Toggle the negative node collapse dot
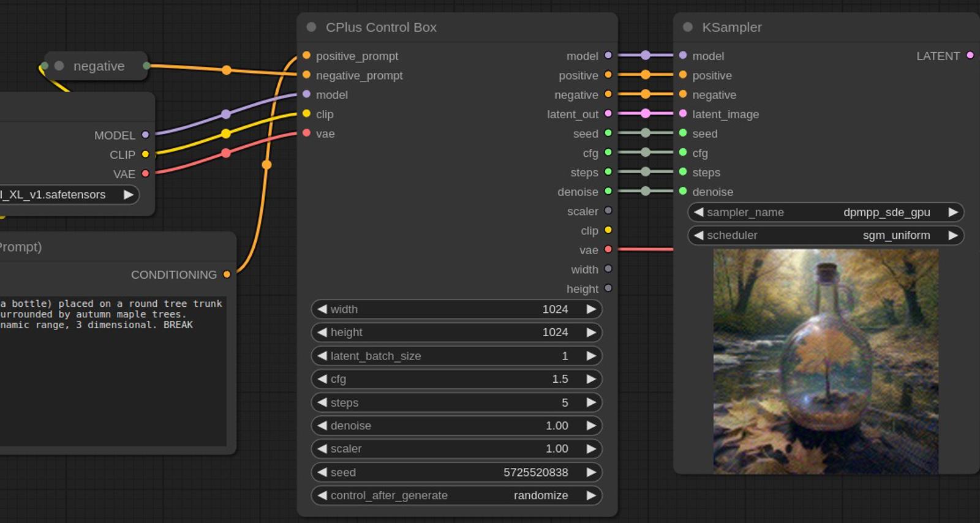 (59, 66)
